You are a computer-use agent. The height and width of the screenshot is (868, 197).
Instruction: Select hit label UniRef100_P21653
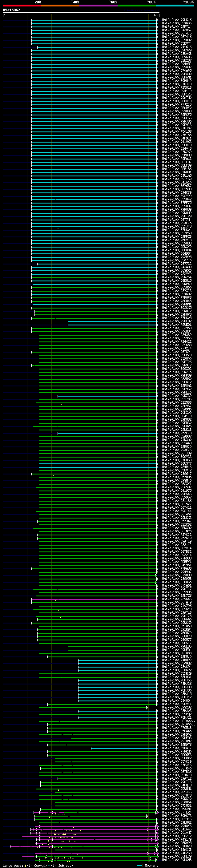(x=176, y=345)
